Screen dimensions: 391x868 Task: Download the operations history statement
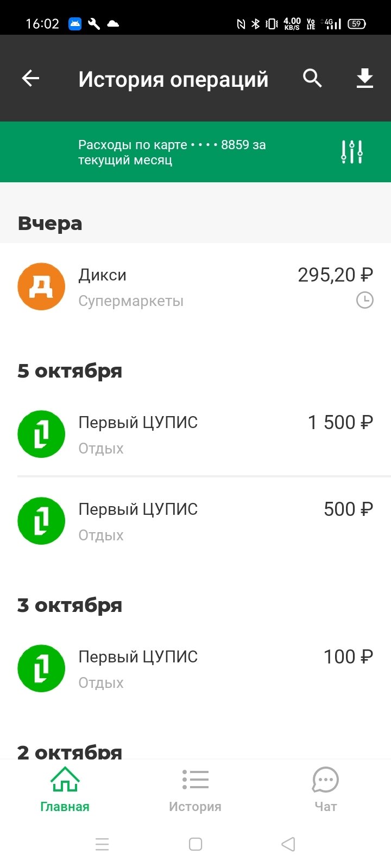click(364, 79)
